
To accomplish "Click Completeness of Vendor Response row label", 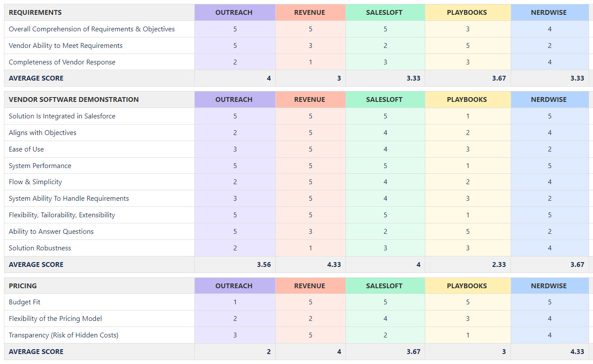I will (x=62, y=62).
